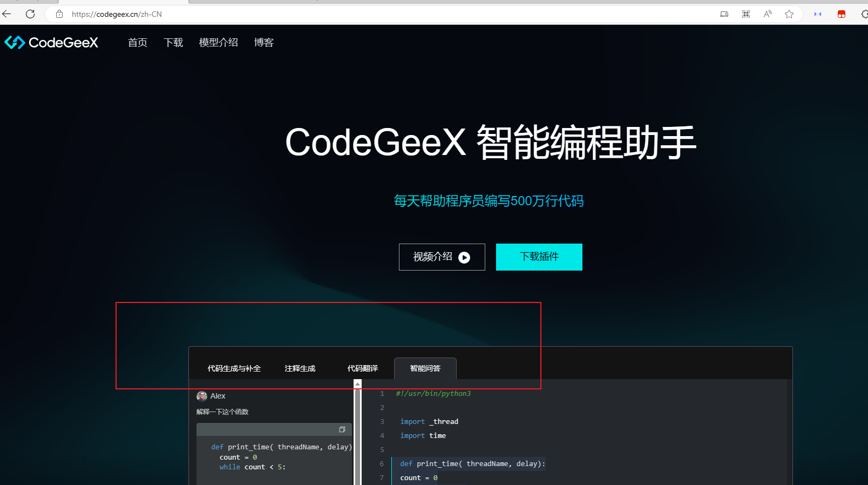Click the name Alex in the chat panel
This screenshot has width=868, height=485.
coord(218,396)
